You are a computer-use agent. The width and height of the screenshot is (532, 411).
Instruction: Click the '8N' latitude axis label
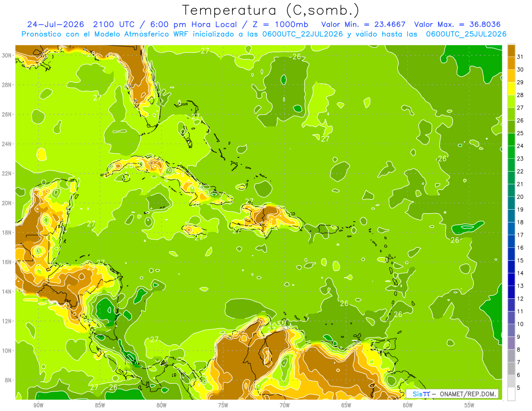(x=9, y=380)
